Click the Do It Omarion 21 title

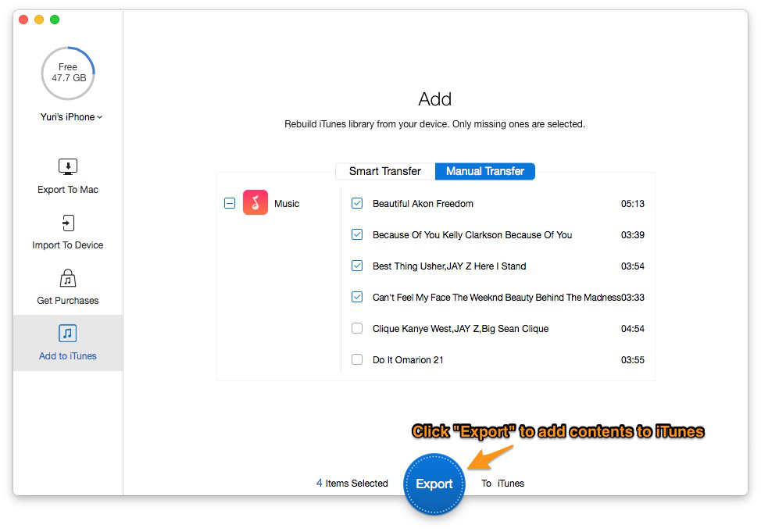408,359
